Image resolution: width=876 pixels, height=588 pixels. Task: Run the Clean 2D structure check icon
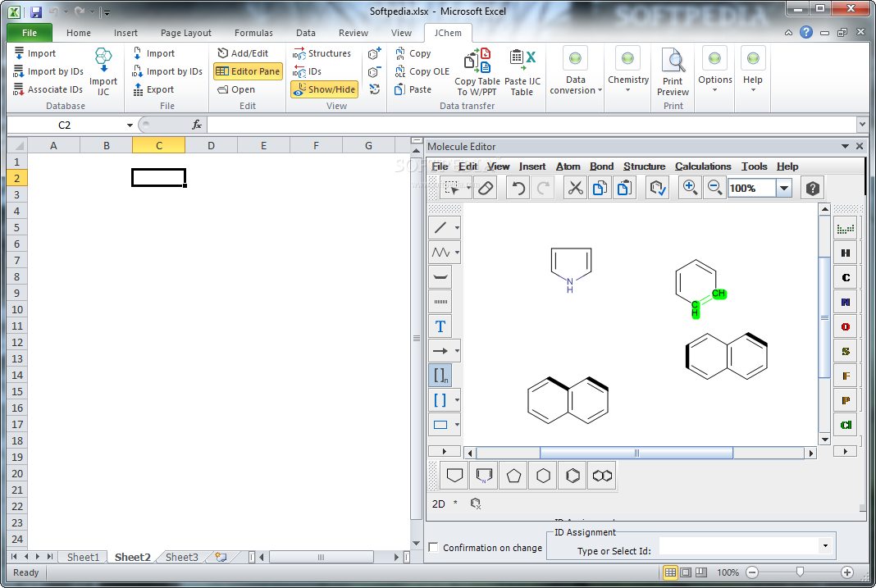pos(658,188)
